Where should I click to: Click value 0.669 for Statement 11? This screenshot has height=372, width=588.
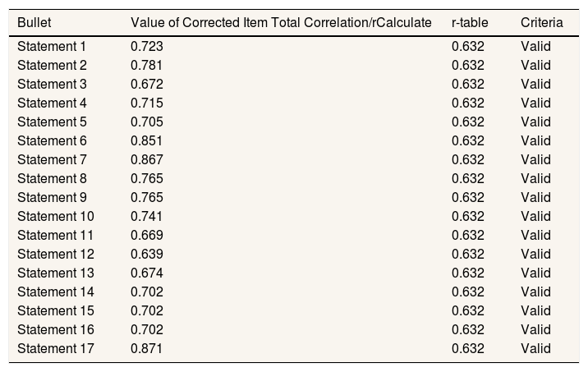coord(147,235)
